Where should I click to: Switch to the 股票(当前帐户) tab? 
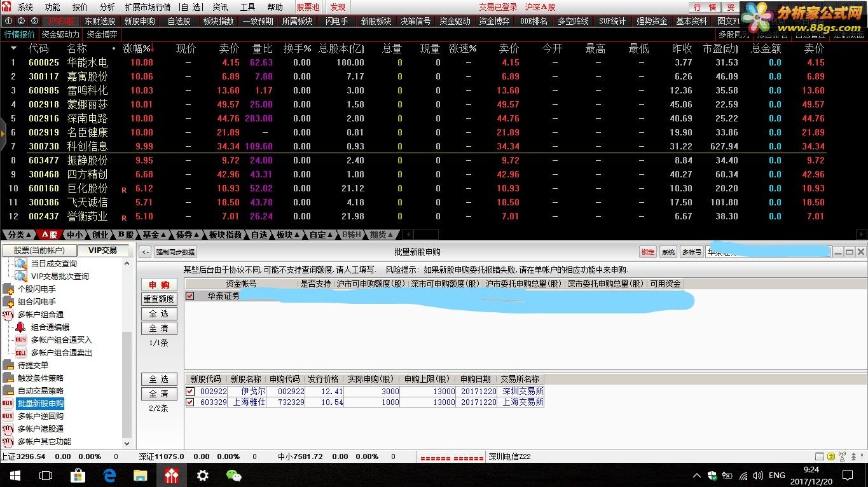[x=39, y=250]
